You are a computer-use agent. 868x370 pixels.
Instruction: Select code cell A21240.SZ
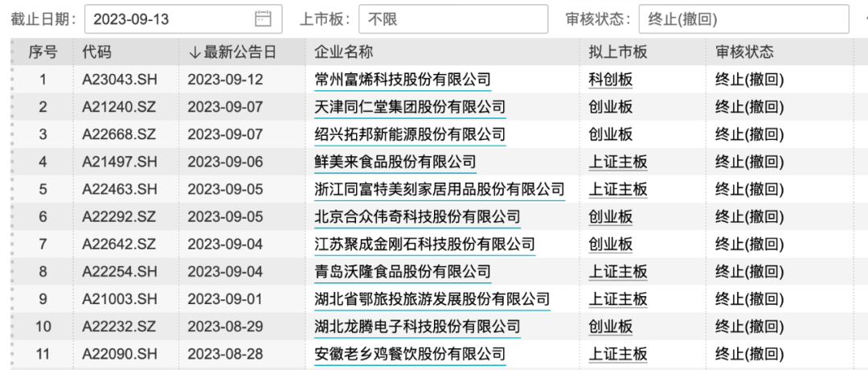(x=120, y=107)
